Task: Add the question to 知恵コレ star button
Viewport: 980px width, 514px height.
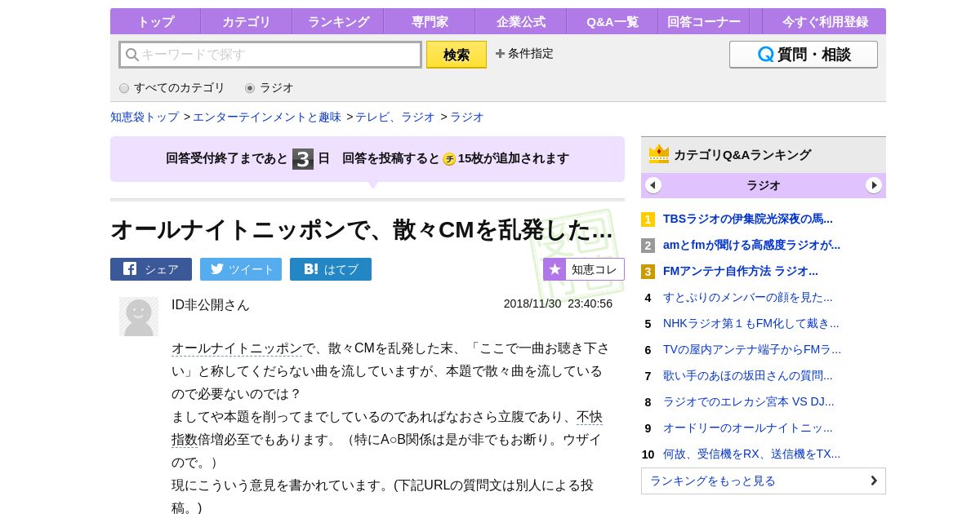Action: tap(584, 269)
